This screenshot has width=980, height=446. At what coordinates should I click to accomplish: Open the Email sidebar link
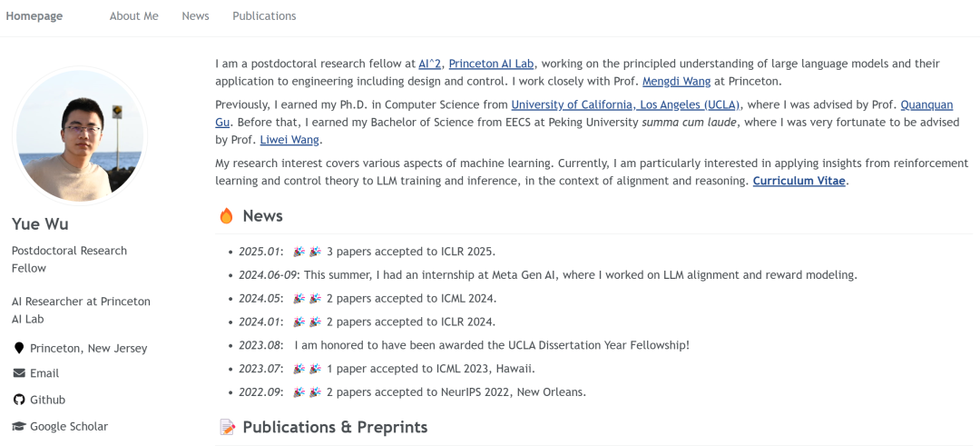44,373
